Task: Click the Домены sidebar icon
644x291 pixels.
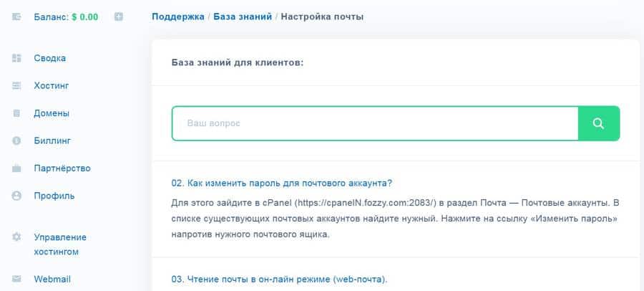Action: (16, 113)
